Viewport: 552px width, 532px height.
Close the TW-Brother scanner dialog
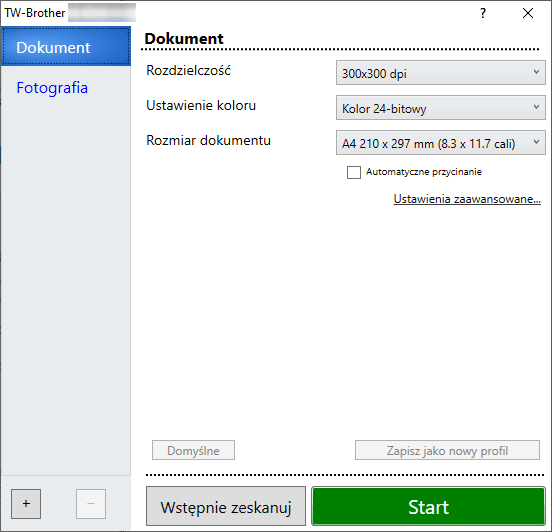528,13
